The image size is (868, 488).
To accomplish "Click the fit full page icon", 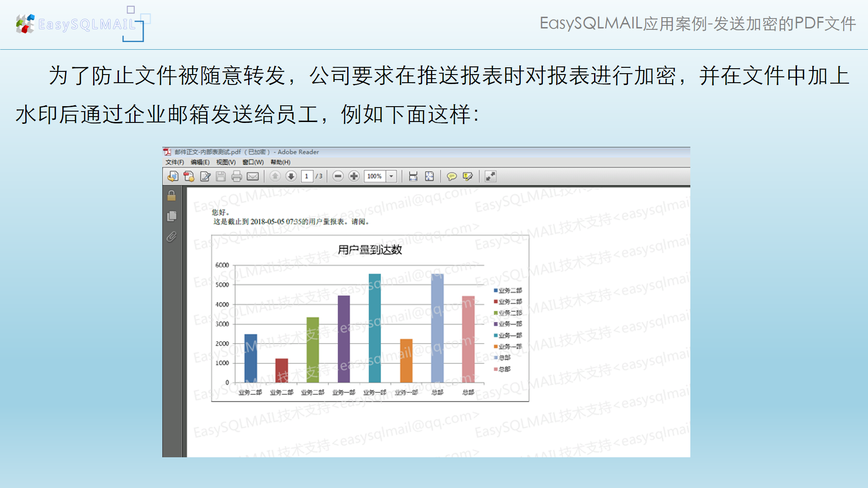I will tap(429, 176).
